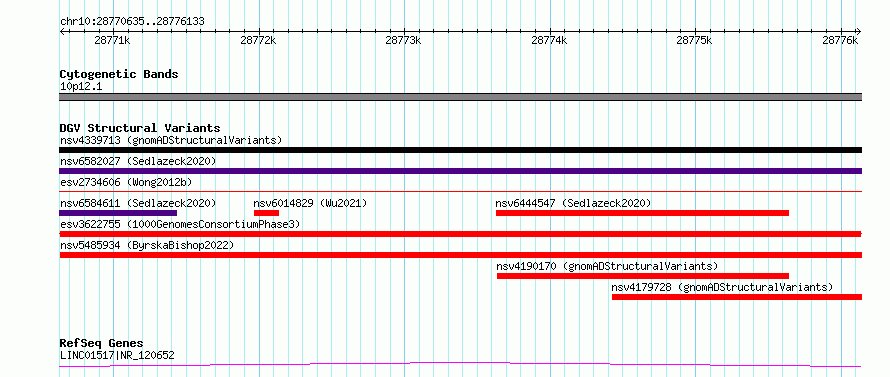The height and width of the screenshot is (377, 890).
Task: Open esv3622755 (1000GenomesConsortiumPhase3) label
Action: 180,224
